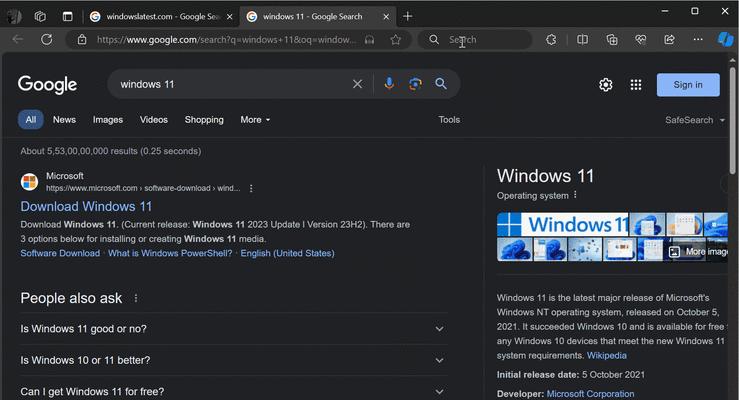739x400 pixels.
Task: Open English (United States) sitelink
Action: click(287, 253)
